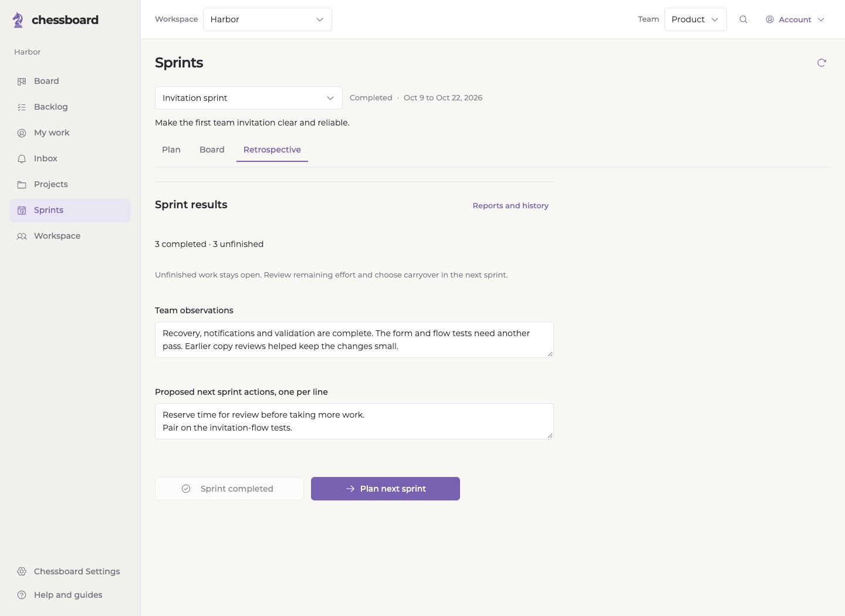Go to Backlog in the sidebar
The image size is (845, 616).
[70, 107]
